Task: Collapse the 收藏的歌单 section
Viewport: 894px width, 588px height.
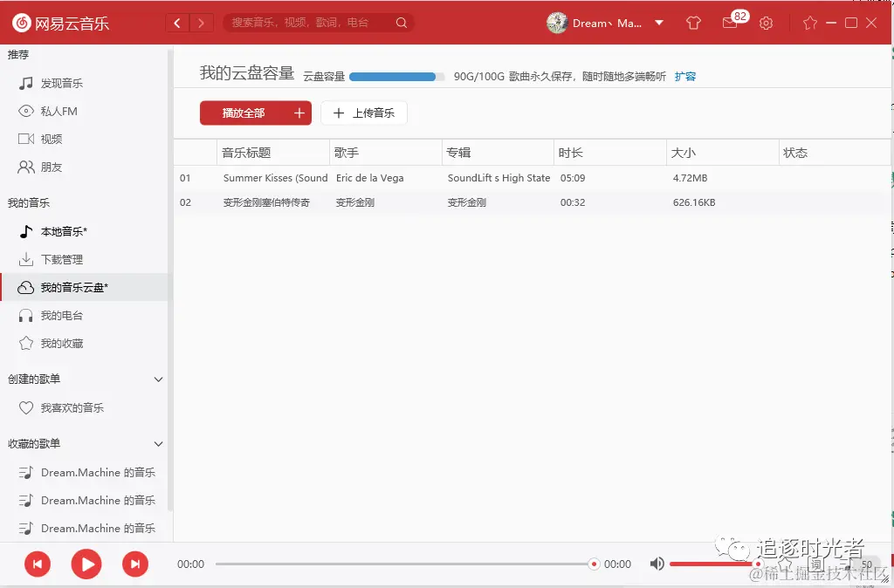Action: [158, 443]
